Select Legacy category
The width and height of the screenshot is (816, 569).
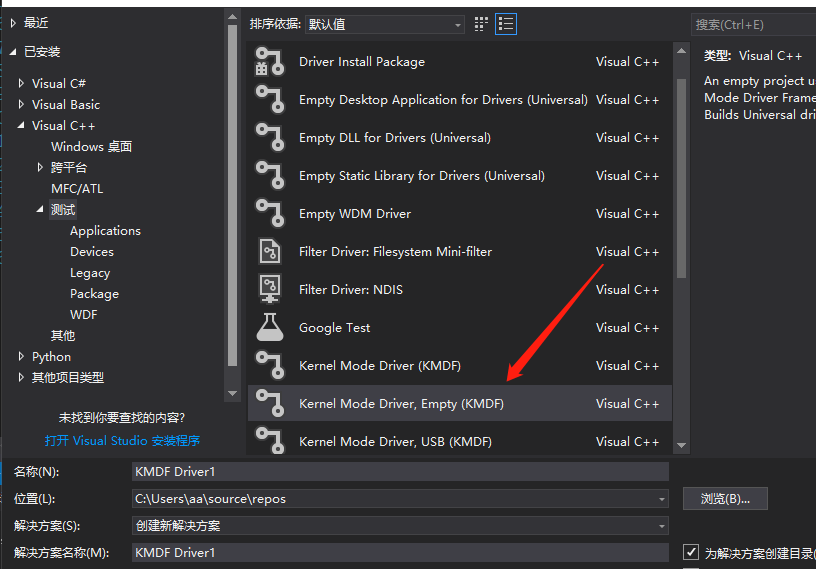(90, 273)
